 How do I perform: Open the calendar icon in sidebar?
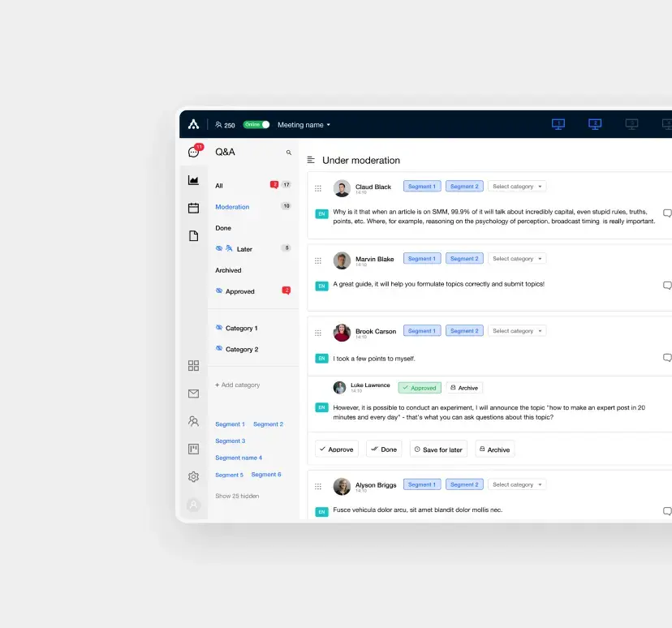tap(193, 208)
